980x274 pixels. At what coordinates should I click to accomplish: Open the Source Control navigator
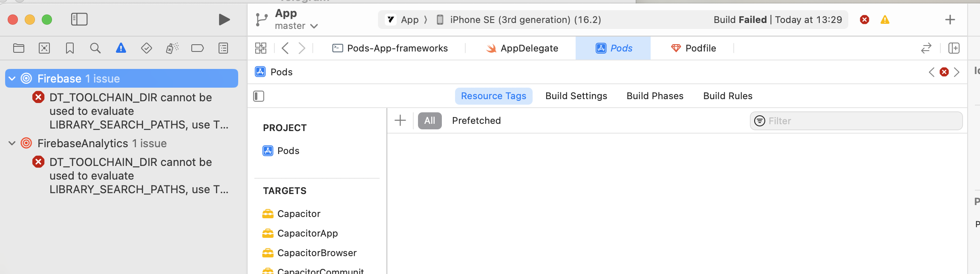pyautogui.click(x=44, y=48)
